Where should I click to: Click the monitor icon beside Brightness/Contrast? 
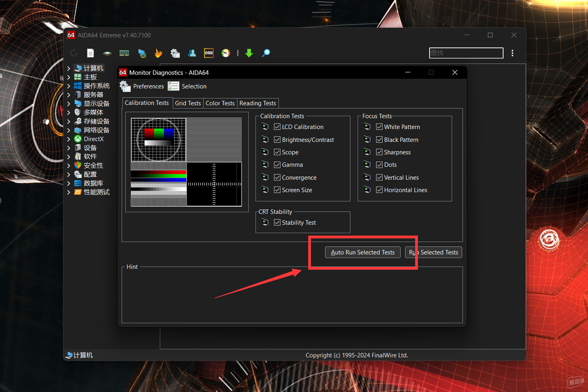tap(265, 139)
